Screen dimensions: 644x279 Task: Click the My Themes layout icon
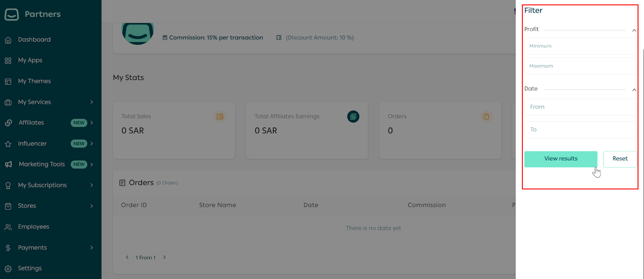click(x=8, y=82)
